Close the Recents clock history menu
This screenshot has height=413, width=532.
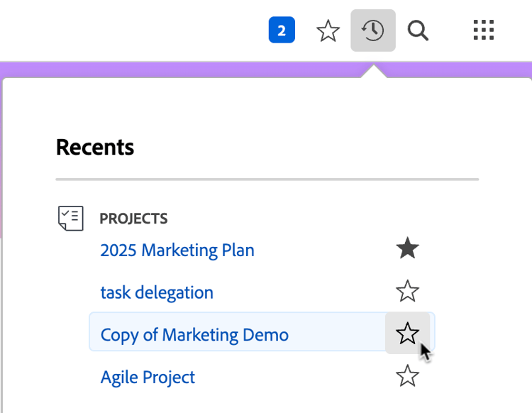[x=373, y=31]
